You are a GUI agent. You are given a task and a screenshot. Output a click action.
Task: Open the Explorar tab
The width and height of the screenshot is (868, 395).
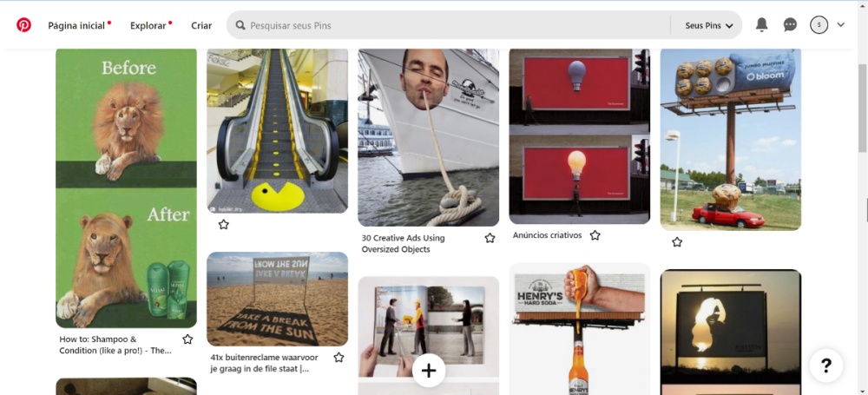tap(148, 26)
